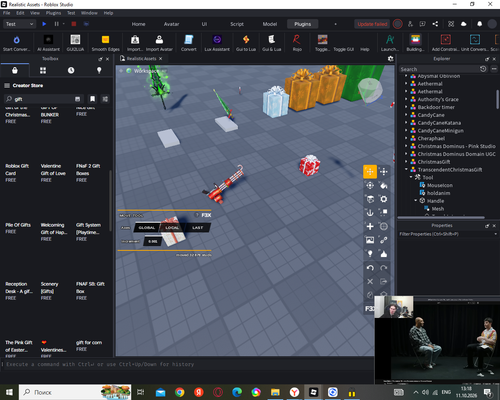Stop the test with red square
Viewport: 500px width, 400px height.
[x=74, y=24]
